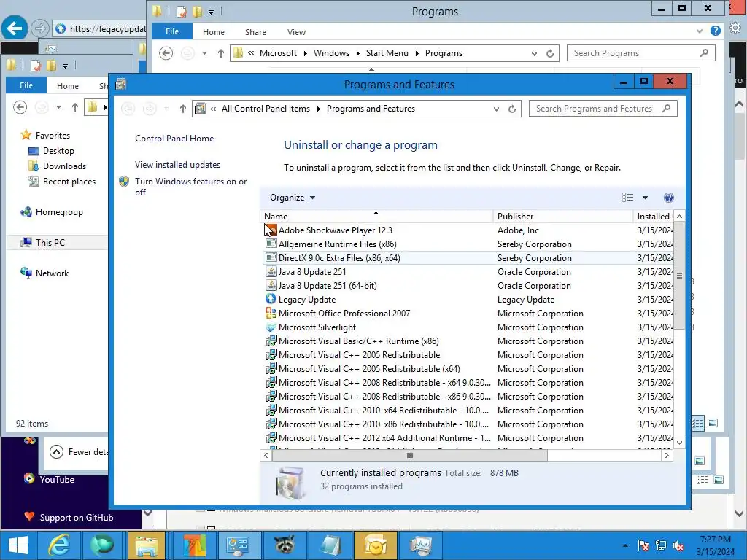
Task: Switch to View tab in Programs window
Action: pyautogui.click(x=296, y=32)
